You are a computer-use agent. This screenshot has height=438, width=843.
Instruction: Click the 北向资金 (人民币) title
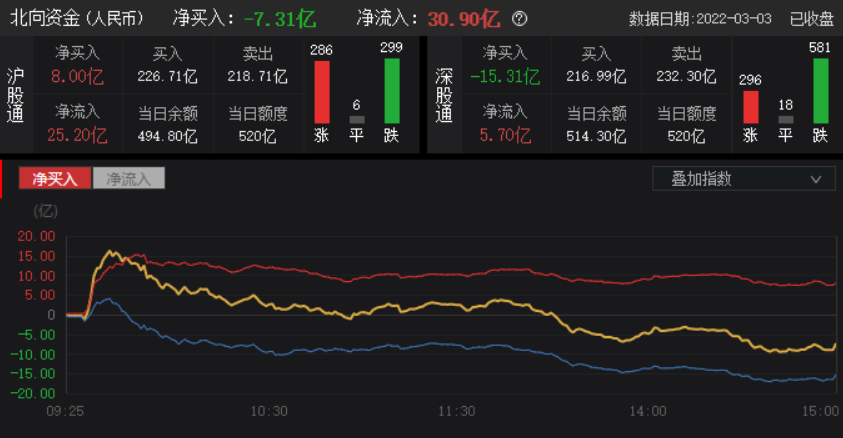point(77,18)
